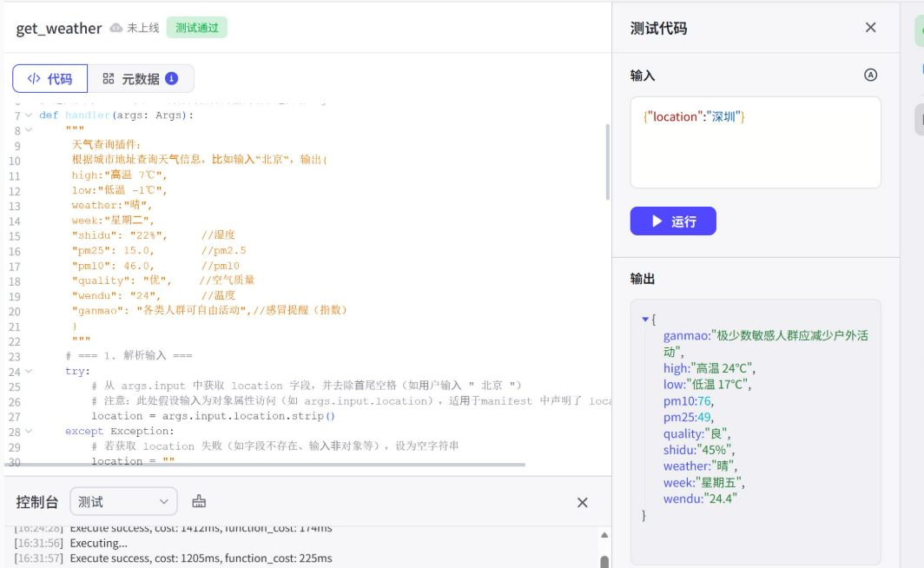Screen dimensions: 924x568
Task: Click the log line at 16:31:57
Action: [173, 558]
